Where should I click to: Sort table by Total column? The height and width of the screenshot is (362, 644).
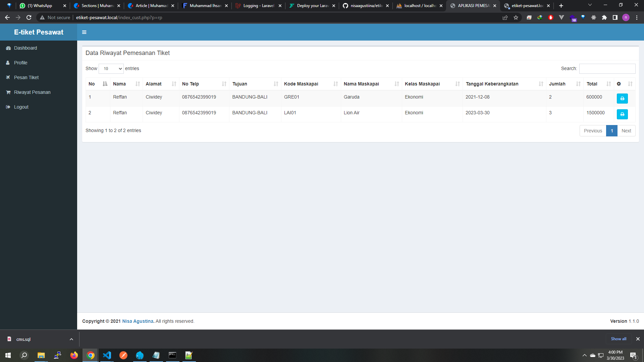click(598, 84)
